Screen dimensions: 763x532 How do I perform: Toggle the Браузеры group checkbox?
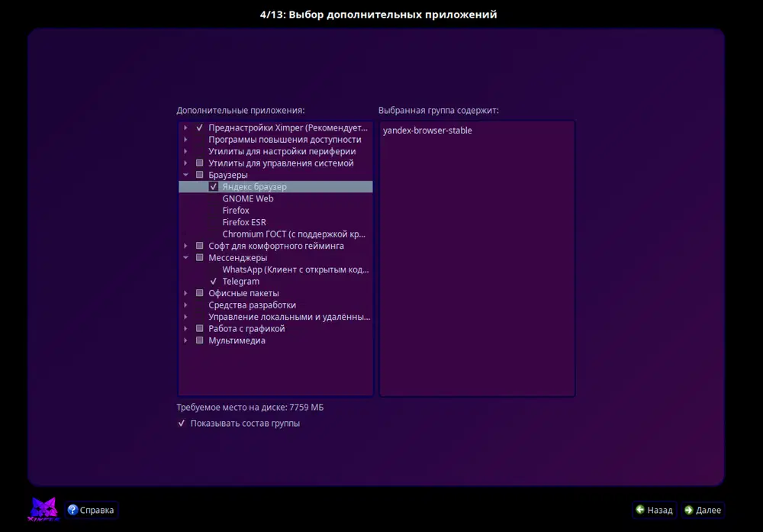click(199, 175)
